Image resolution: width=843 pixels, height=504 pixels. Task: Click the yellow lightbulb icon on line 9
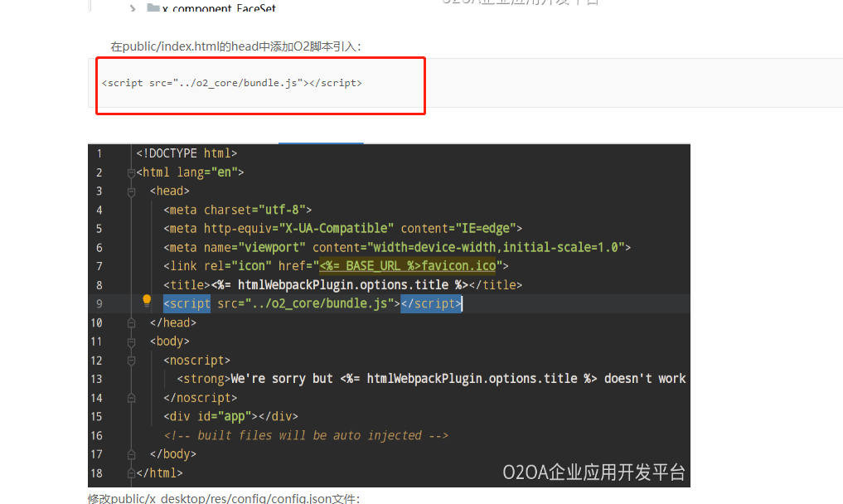(x=146, y=301)
